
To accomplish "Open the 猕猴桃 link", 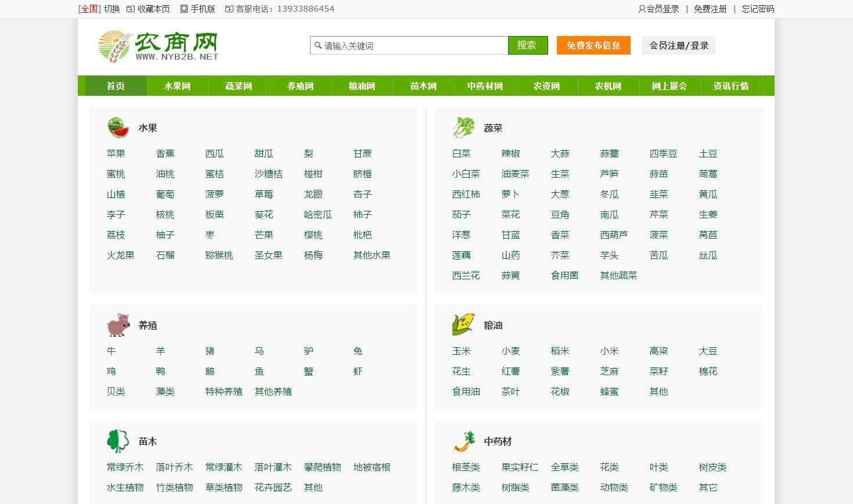I will click(219, 255).
